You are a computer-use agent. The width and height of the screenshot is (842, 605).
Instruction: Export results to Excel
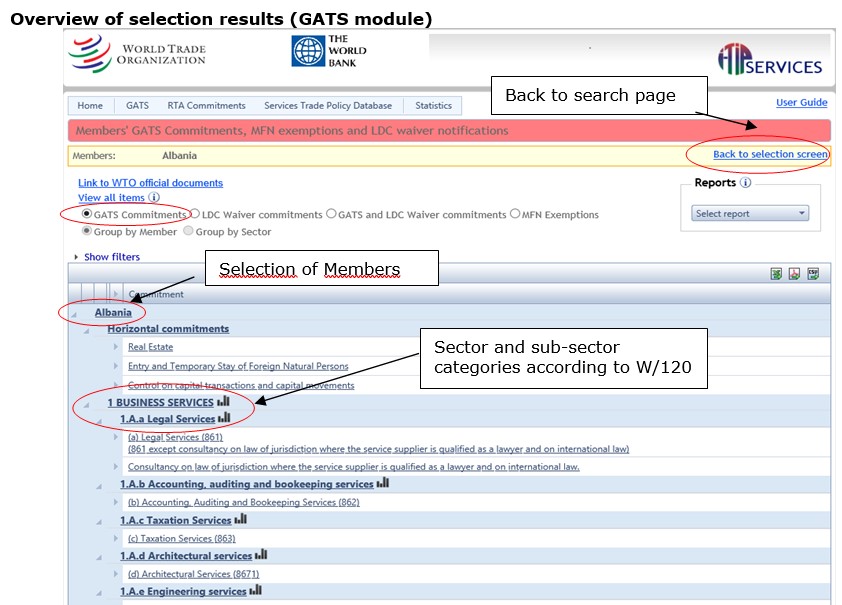pos(776,274)
